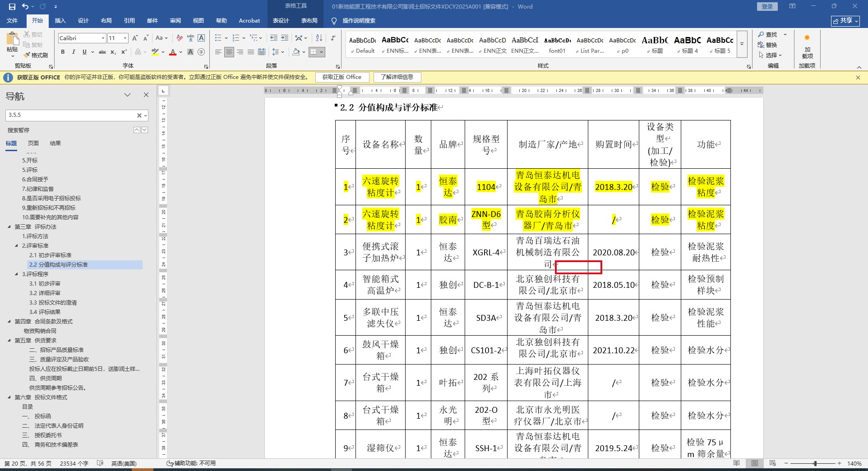Collapse the 第三章 评标办法 tree node
This screenshot has width=868, height=471.
tap(9, 227)
